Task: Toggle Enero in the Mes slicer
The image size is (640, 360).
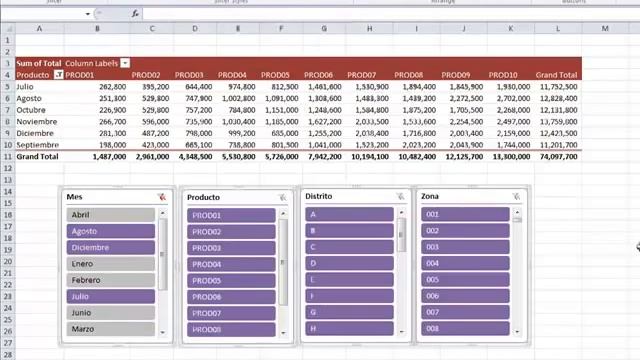Action: coord(111,264)
